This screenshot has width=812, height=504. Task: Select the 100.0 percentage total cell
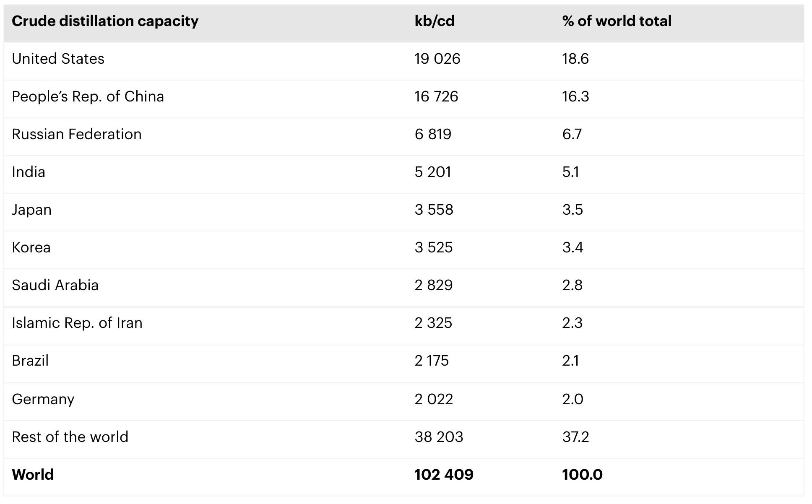click(582, 475)
